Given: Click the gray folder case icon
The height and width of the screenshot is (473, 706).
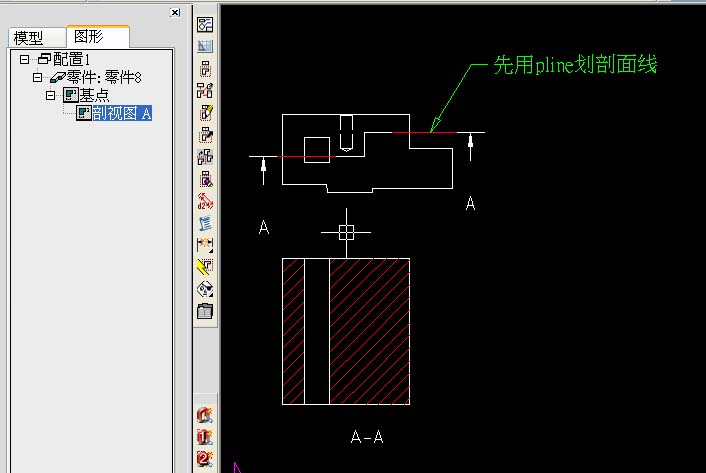Looking at the screenshot, I should 205,311.
